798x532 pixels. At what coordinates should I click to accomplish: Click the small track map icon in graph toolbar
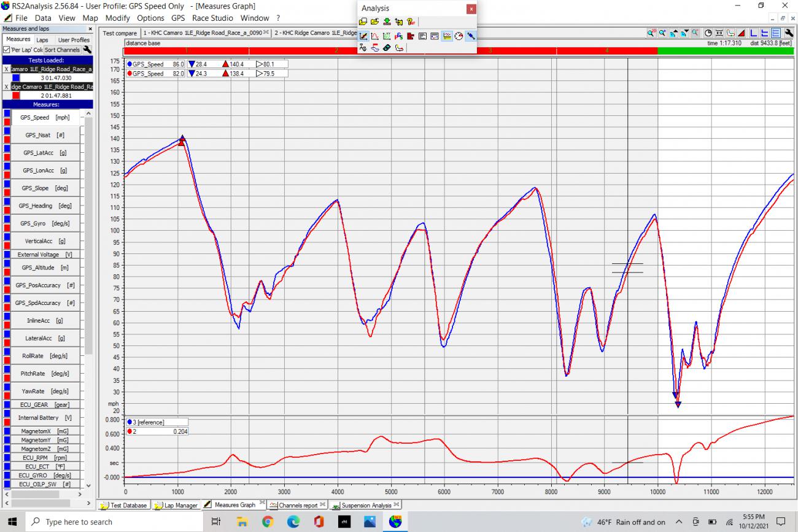[x=730, y=33]
